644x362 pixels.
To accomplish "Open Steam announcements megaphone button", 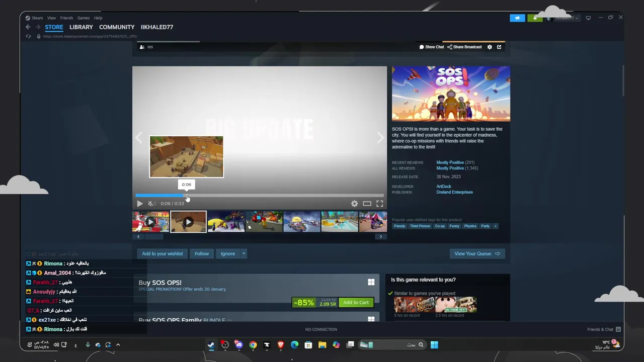I will point(517,18).
